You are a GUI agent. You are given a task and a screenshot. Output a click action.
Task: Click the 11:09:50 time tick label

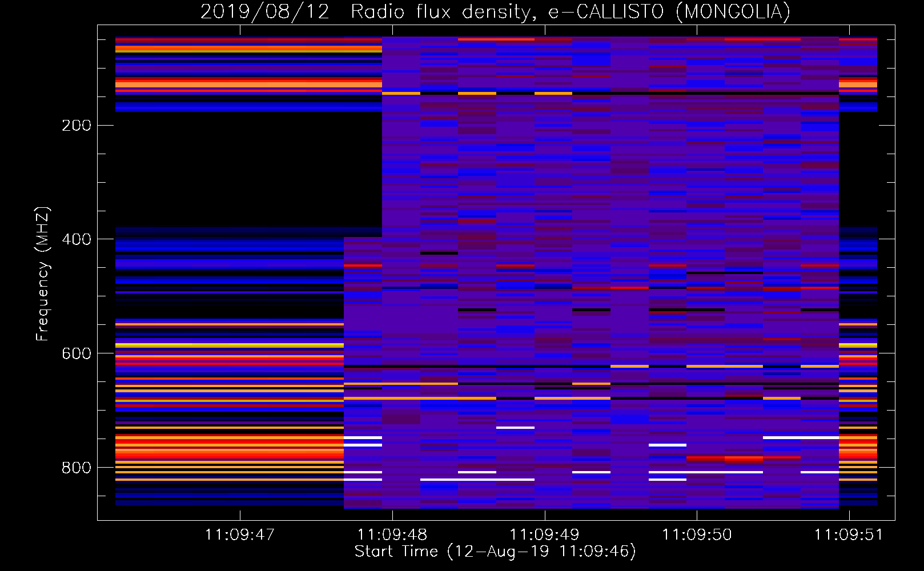697,535
